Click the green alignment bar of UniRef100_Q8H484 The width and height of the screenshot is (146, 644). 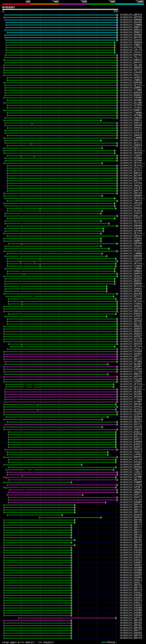pos(61,42)
